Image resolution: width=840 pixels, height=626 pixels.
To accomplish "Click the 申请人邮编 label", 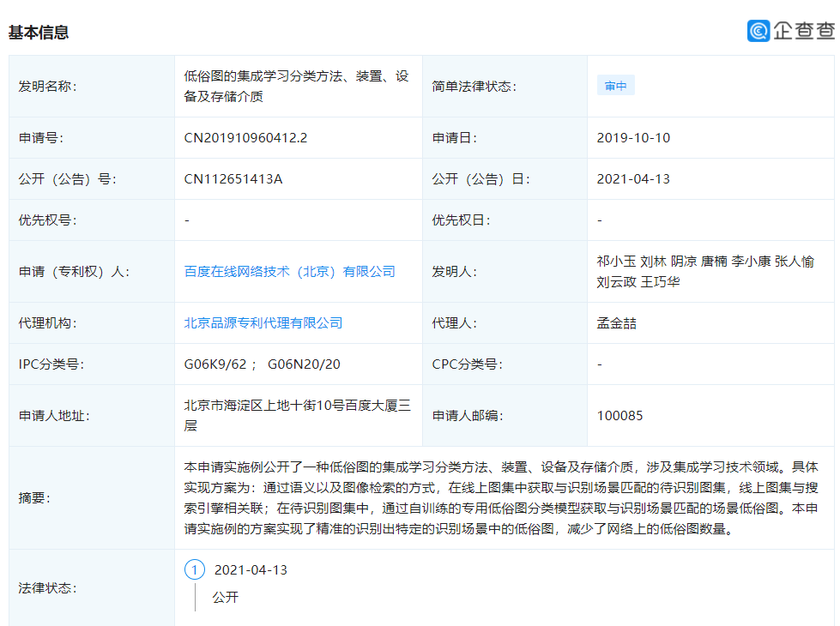I will (468, 416).
